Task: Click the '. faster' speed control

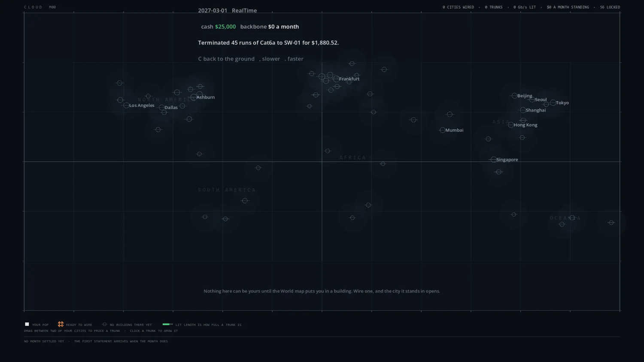Action: tap(294, 59)
